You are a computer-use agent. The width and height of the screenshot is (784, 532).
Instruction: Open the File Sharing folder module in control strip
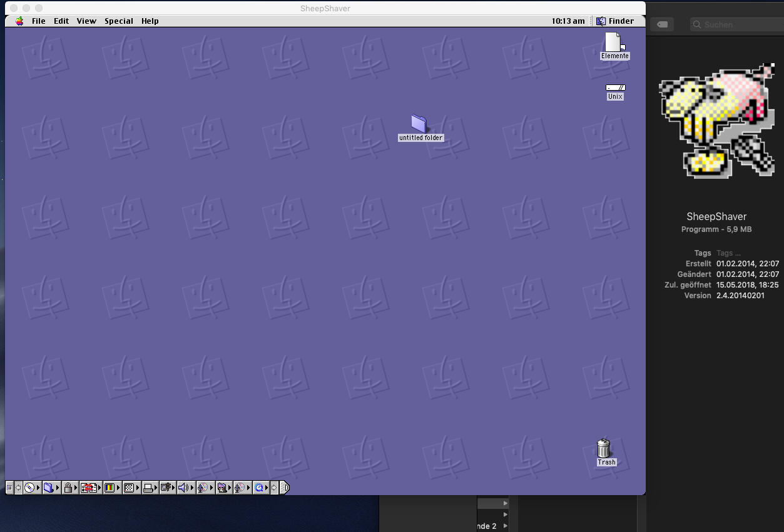pos(52,488)
